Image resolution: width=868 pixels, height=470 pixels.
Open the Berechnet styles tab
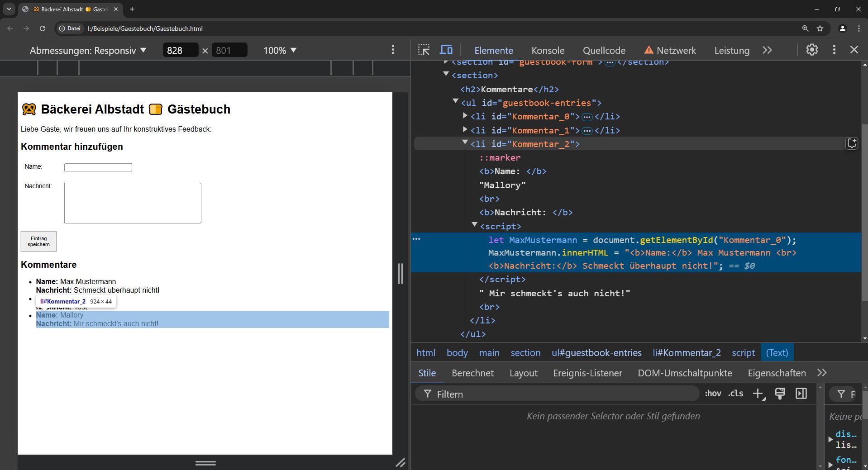(472, 373)
